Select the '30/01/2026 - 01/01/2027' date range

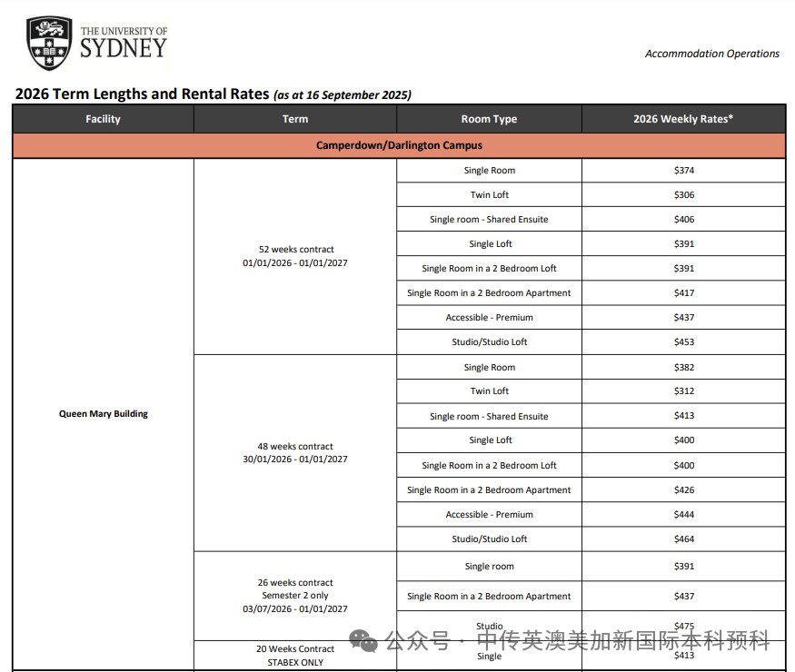295,460
